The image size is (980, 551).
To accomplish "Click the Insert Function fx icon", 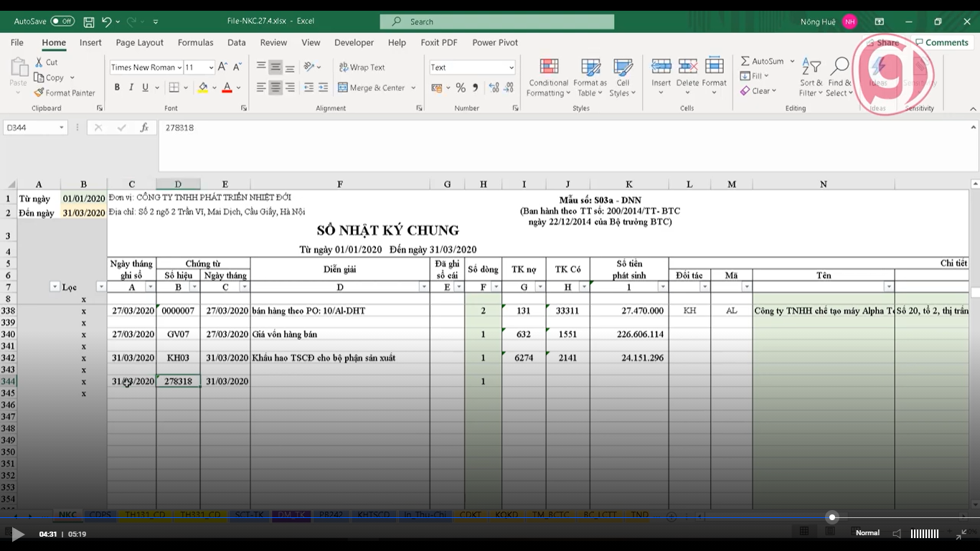I will click(x=144, y=128).
